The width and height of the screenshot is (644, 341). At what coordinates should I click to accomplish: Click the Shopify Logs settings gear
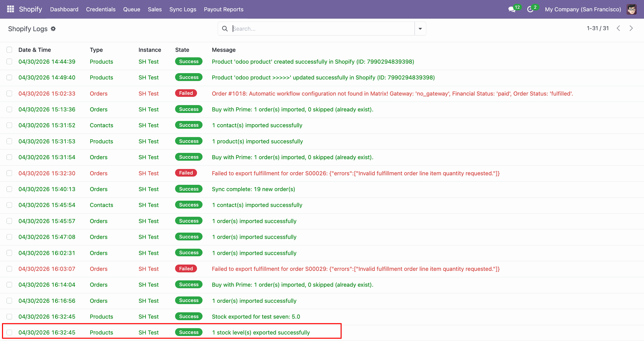tap(53, 29)
